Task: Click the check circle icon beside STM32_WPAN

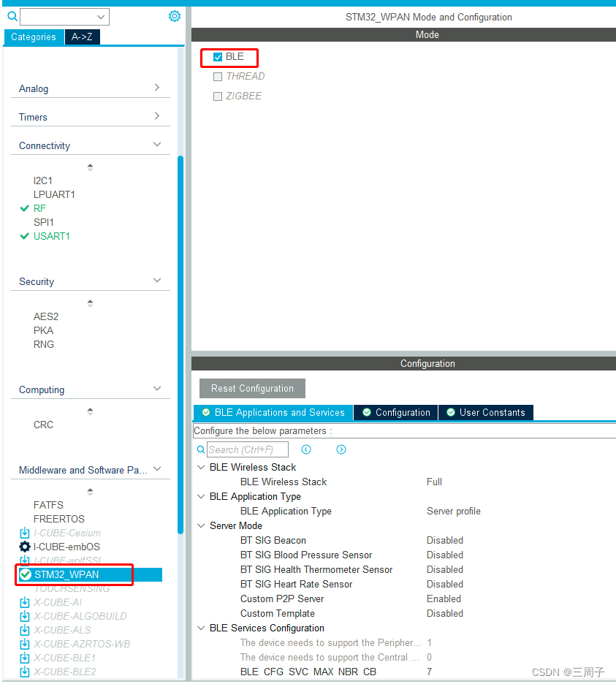Action: tap(26, 574)
